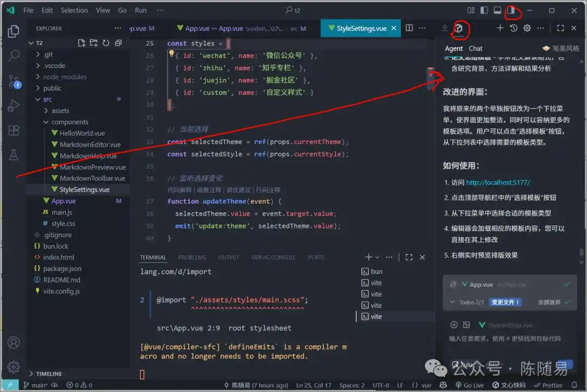Open the terminal profile dropdown
This screenshot has width=587, height=392.
click(377, 257)
